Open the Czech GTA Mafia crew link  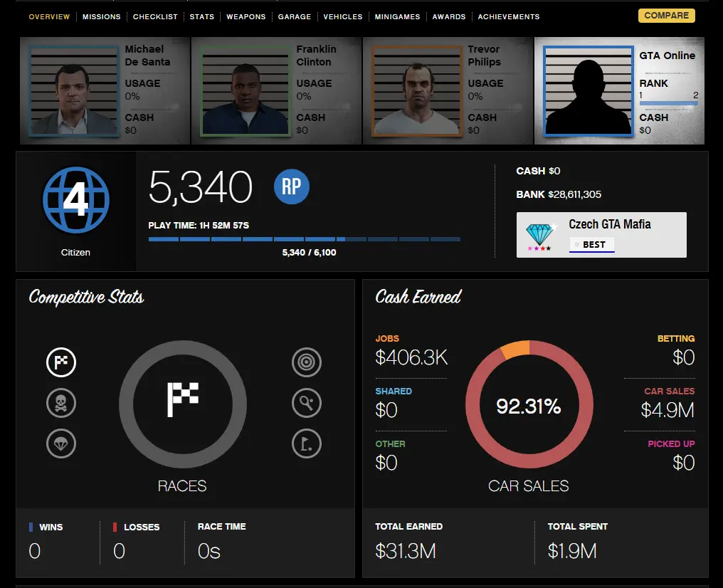(x=610, y=224)
